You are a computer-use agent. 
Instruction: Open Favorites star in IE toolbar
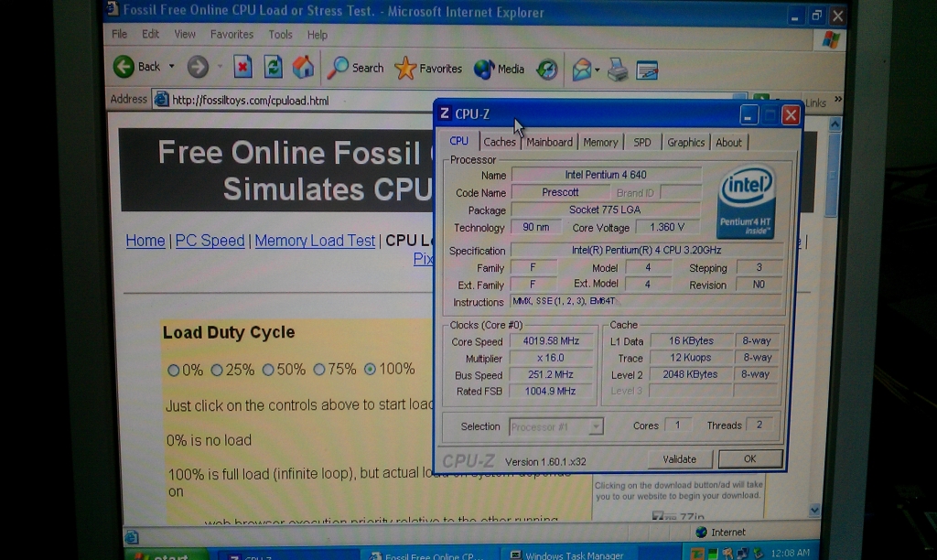pos(428,69)
